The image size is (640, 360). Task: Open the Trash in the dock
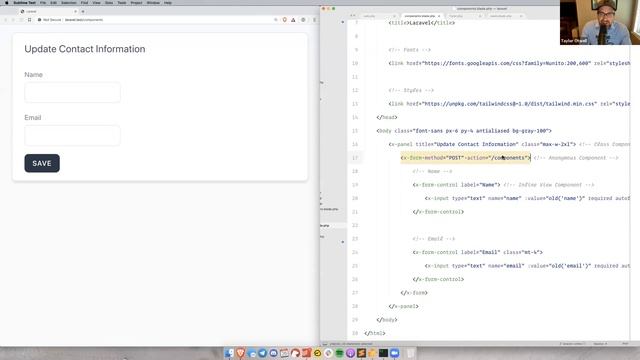[411, 353]
